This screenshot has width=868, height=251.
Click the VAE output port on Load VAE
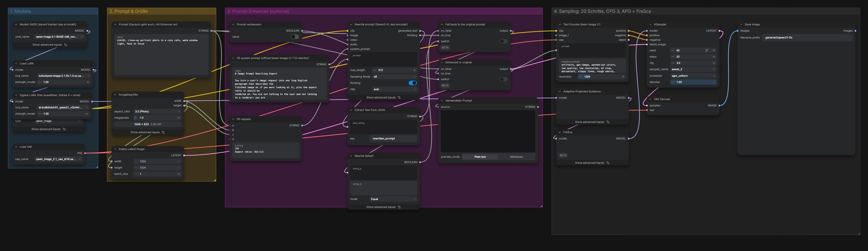coord(85,153)
